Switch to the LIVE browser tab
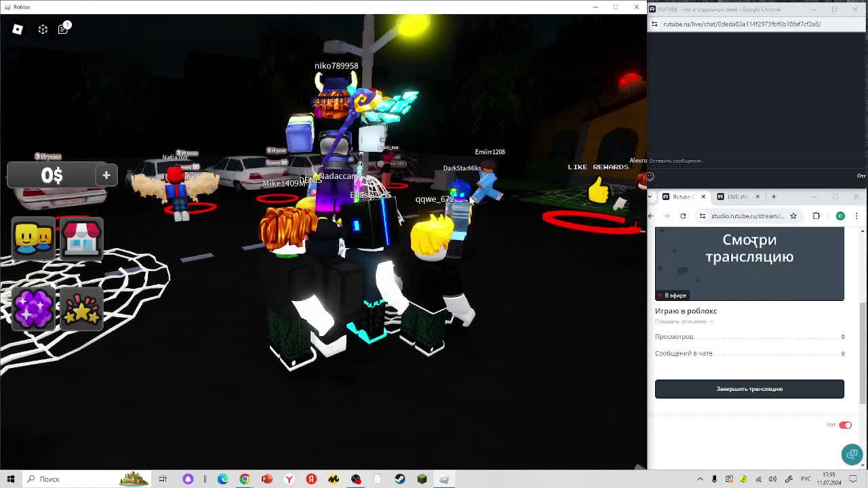This screenshot has width=868, height=488. click(x=739, y=197)
